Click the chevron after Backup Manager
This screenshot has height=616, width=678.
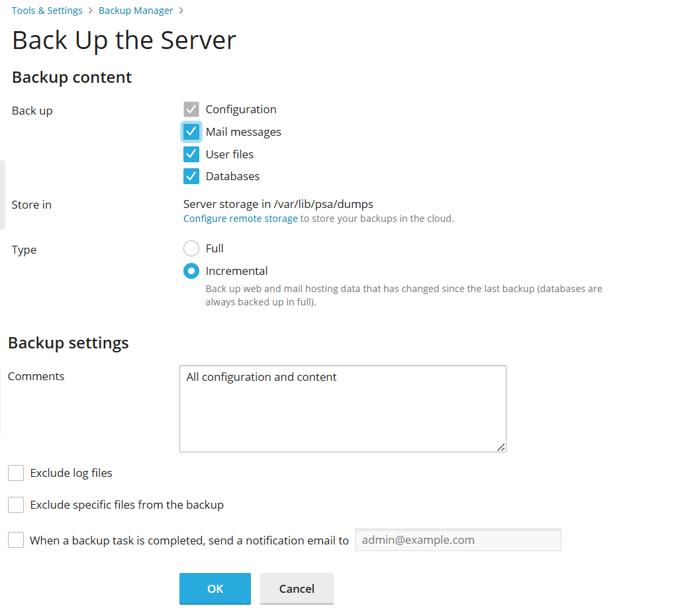(x=180, y=10)
